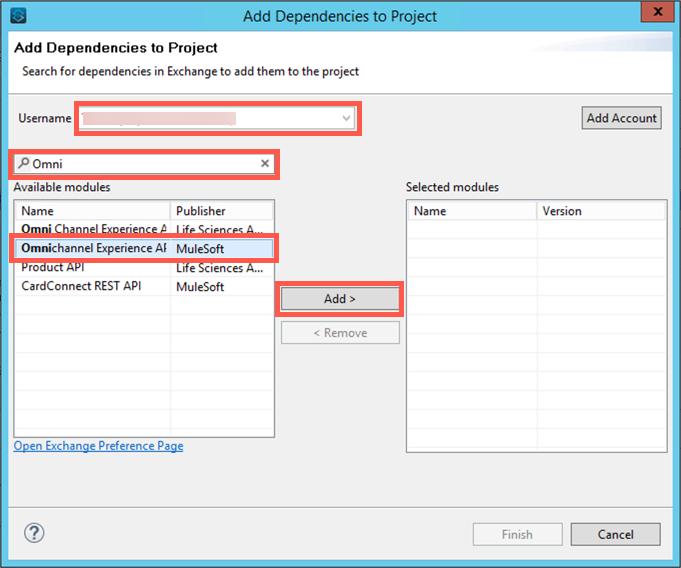Close the Add Dependencies dialog
Image resolution: width=681 pixels, height=568 pixels.
(658, 11)
